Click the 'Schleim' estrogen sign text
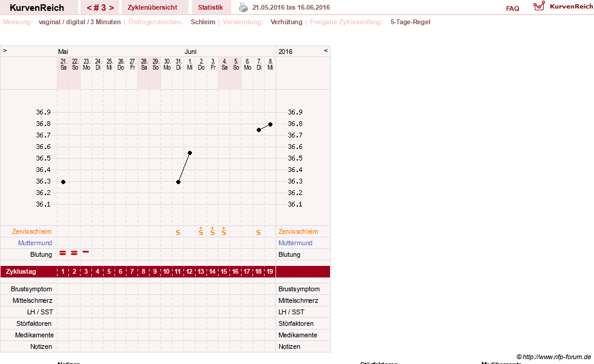 coord(203,22)
